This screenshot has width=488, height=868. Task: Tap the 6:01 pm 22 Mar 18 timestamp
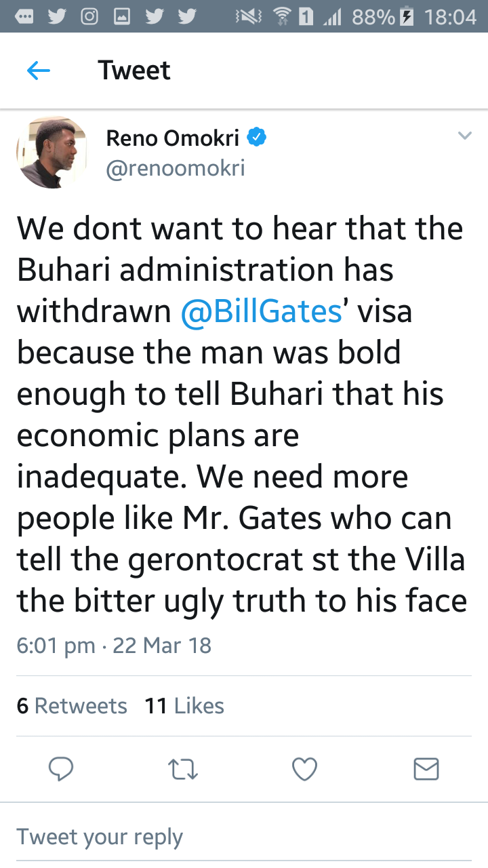114,645
